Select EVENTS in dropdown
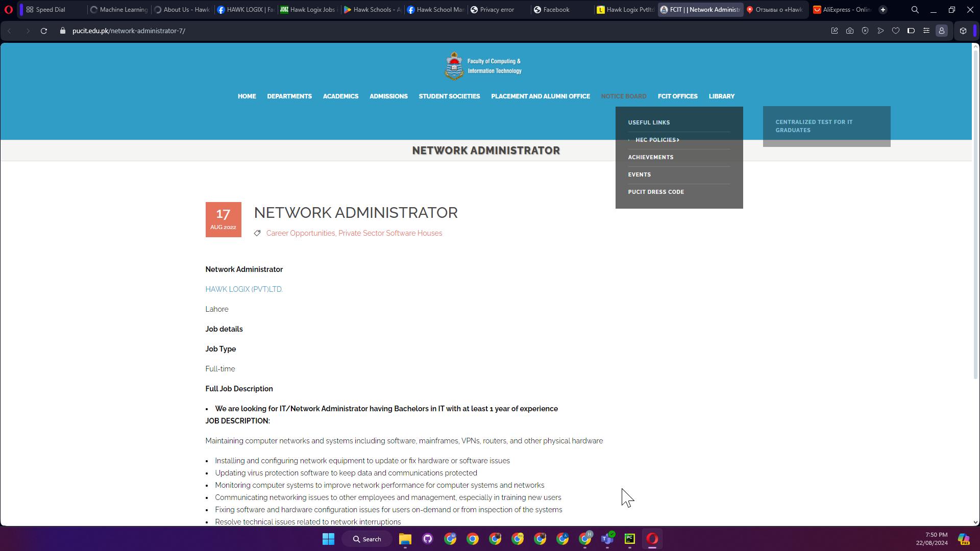Image resolution: width=980 pixels, height=551 pixels. 639,174
